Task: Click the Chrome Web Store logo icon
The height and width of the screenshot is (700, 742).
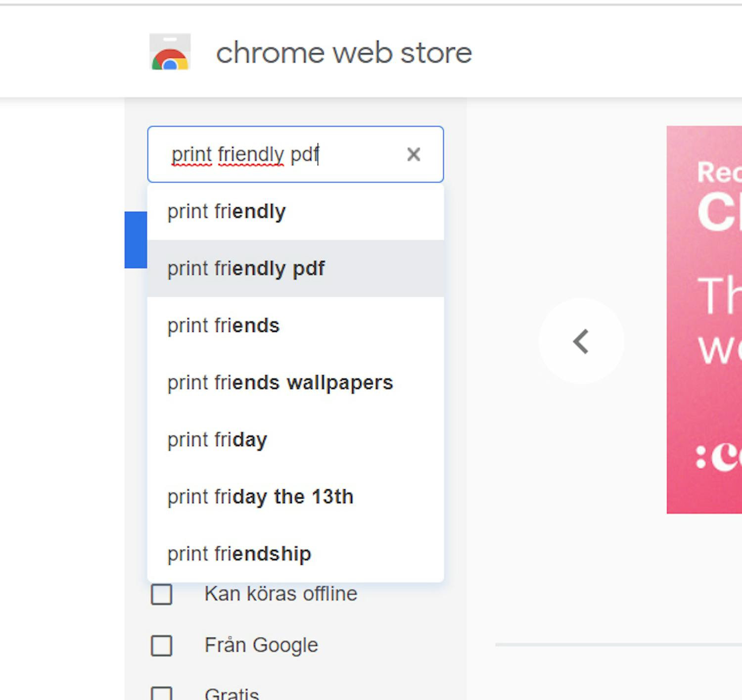Action: click(170, 52)
